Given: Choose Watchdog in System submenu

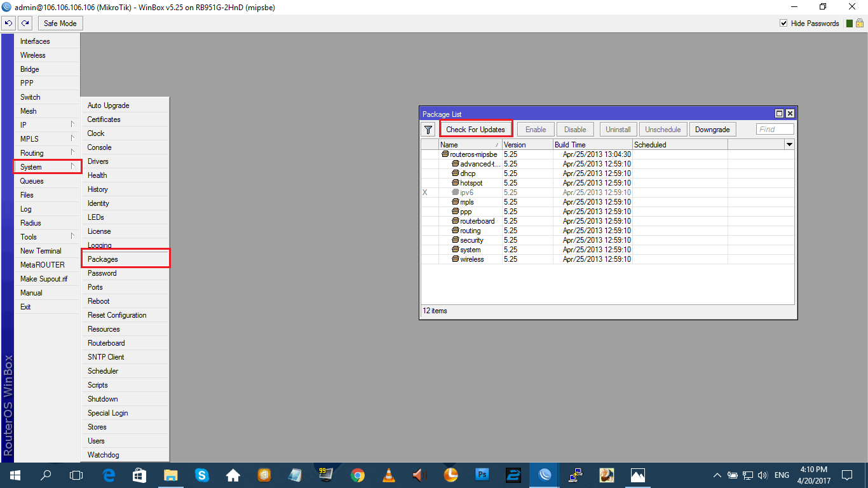Looking at the screenshot, I should (125, 455).
